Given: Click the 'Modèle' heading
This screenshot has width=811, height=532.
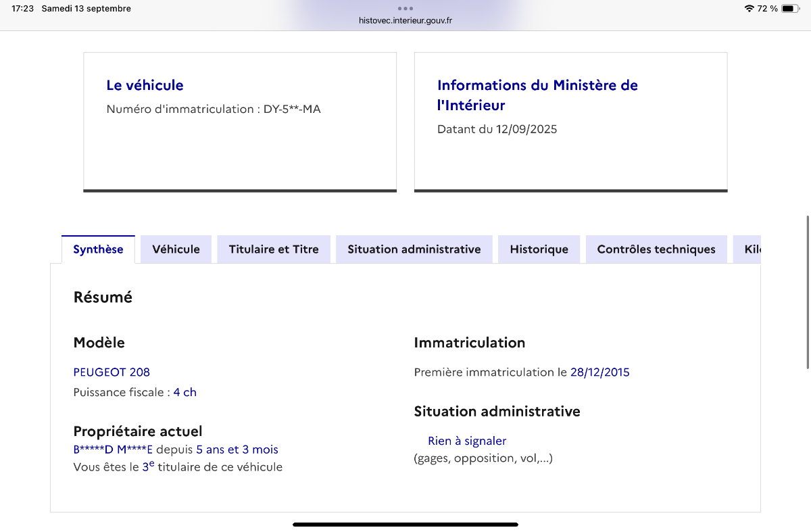Looking at the screenshot, I should click(x=99, y=343).
